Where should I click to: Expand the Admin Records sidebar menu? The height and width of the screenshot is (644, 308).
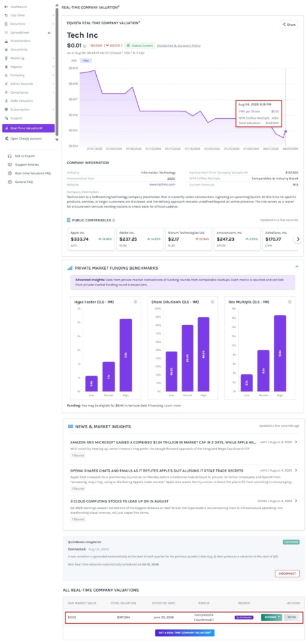53,84
